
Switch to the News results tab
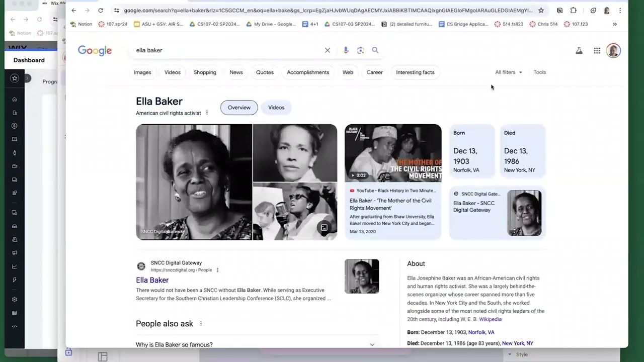click(x=236, y=72)
